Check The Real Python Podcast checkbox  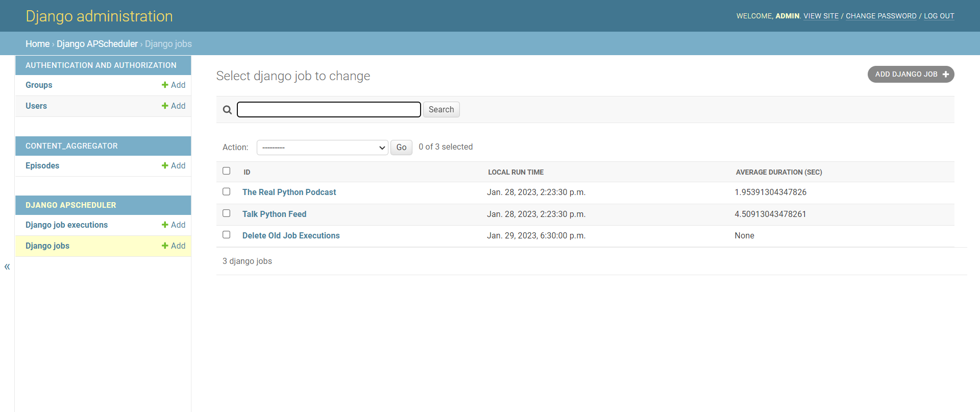(227, 191)
